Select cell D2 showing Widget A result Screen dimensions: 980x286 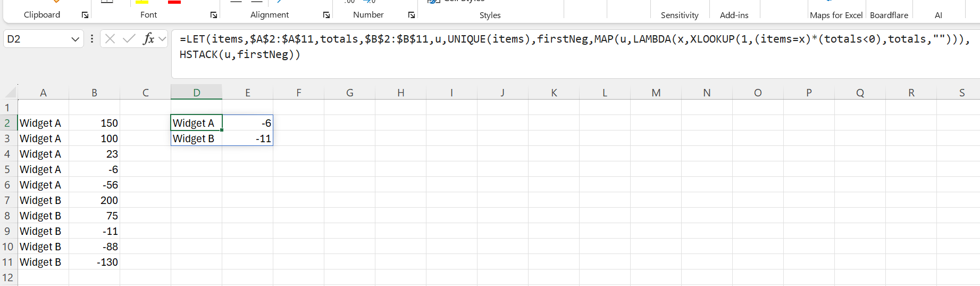point(197,123)
